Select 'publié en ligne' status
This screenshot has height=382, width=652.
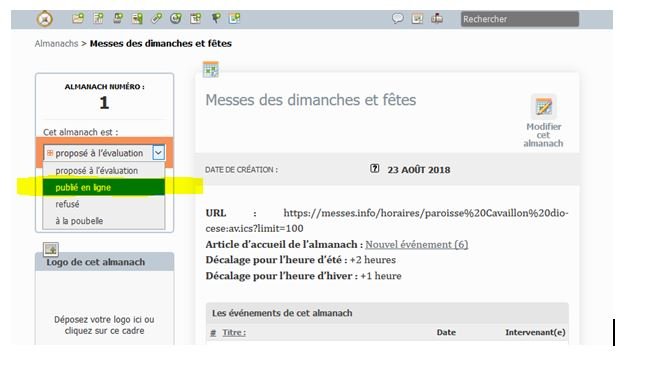point(104,187)
